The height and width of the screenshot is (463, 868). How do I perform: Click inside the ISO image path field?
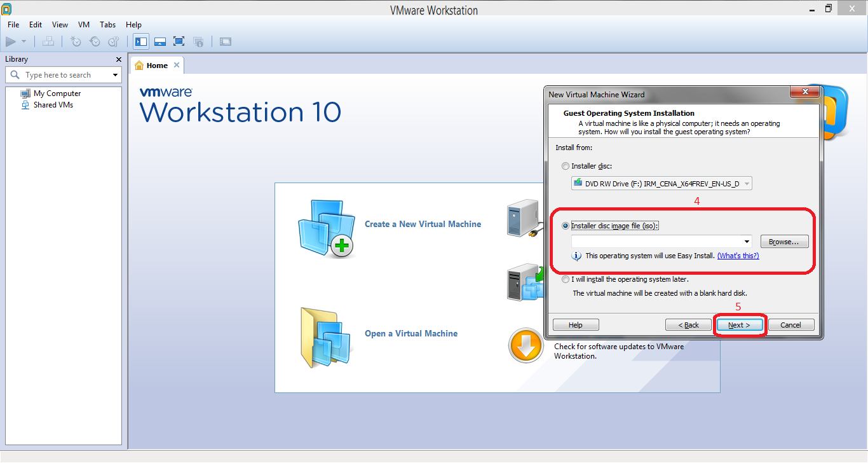tap(656, 242)
